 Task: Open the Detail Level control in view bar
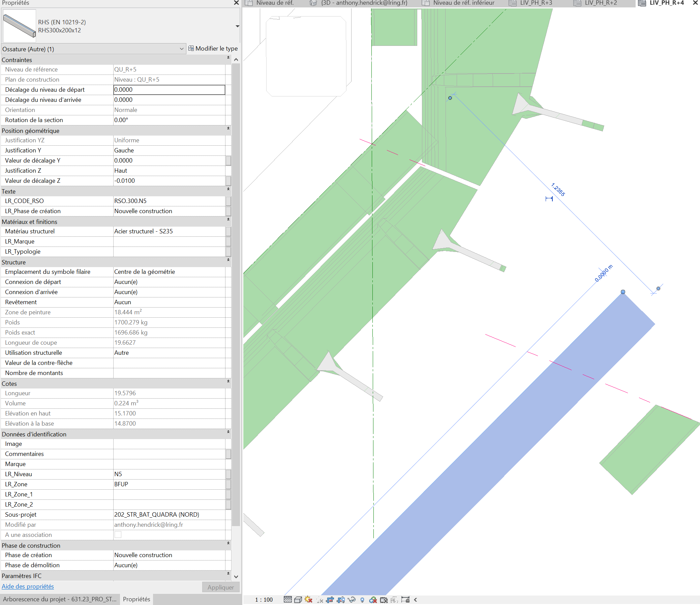[x=288, y=600]
